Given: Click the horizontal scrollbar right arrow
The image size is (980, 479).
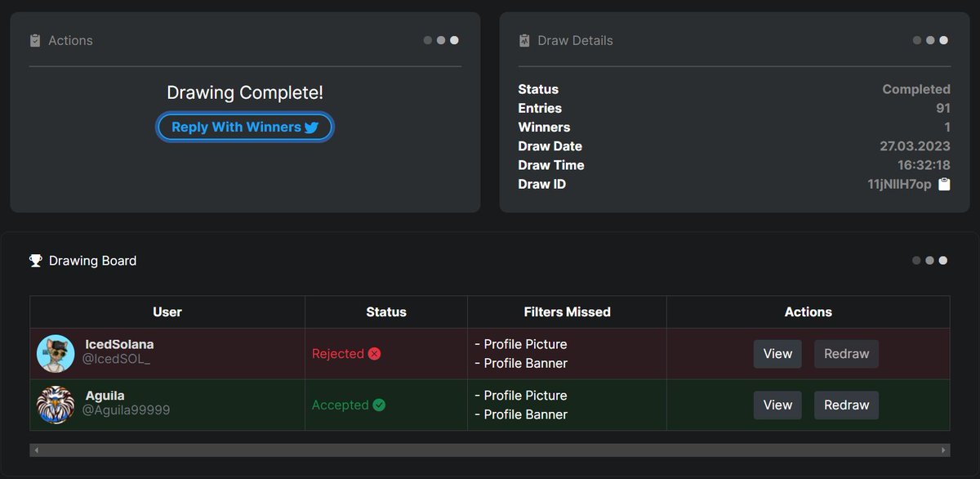Looking at the screenshot, I should coord(944,450).
